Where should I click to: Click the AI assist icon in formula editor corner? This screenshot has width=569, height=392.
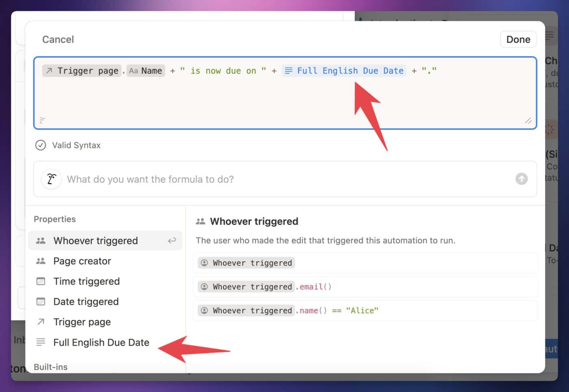pyautogui.click(x=42, y=121)
